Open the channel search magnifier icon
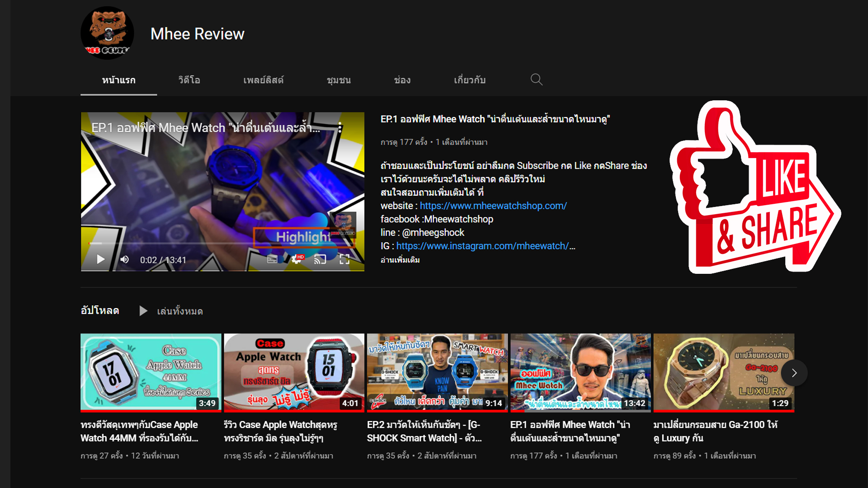 tap(536, 80)
